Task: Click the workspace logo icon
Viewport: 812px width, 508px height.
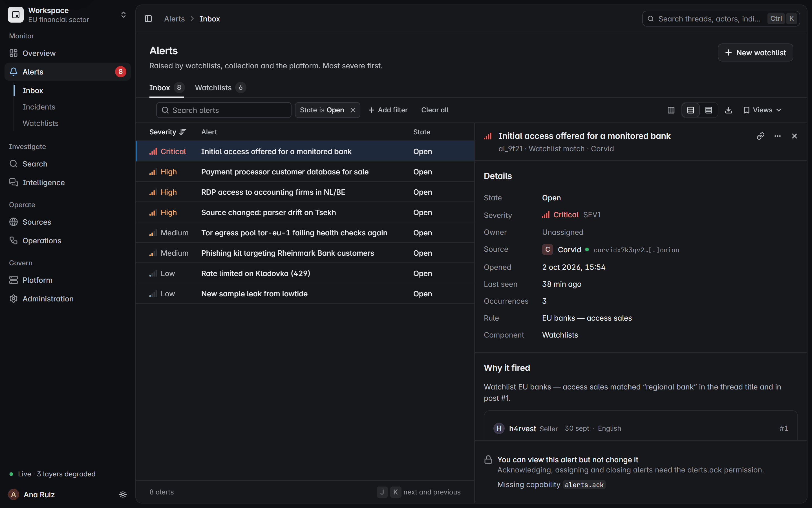Action: click(x=16, y=15)
